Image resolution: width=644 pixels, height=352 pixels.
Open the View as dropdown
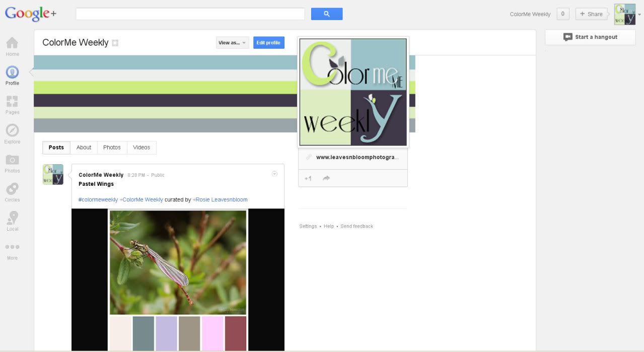click(232, 43)
